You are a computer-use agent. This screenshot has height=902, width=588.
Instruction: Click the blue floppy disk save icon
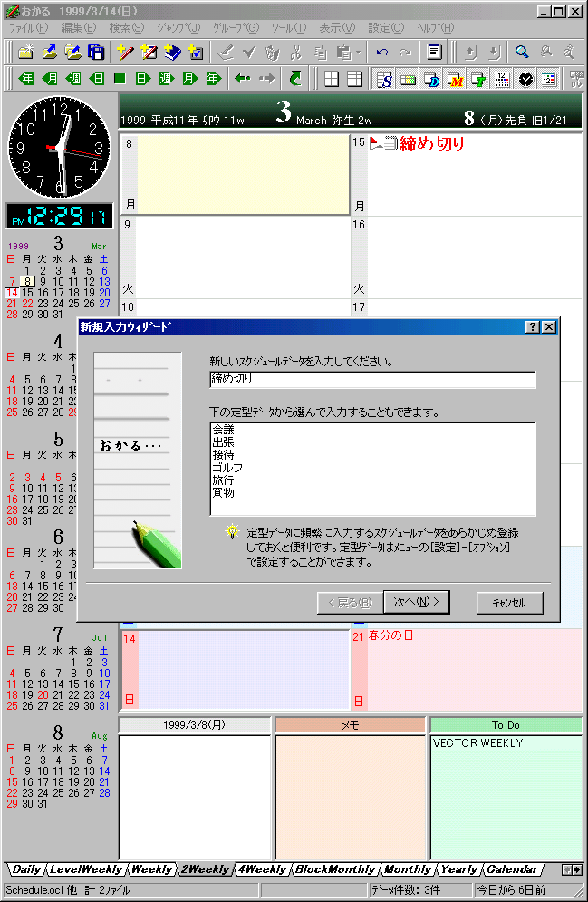(96, 53)
